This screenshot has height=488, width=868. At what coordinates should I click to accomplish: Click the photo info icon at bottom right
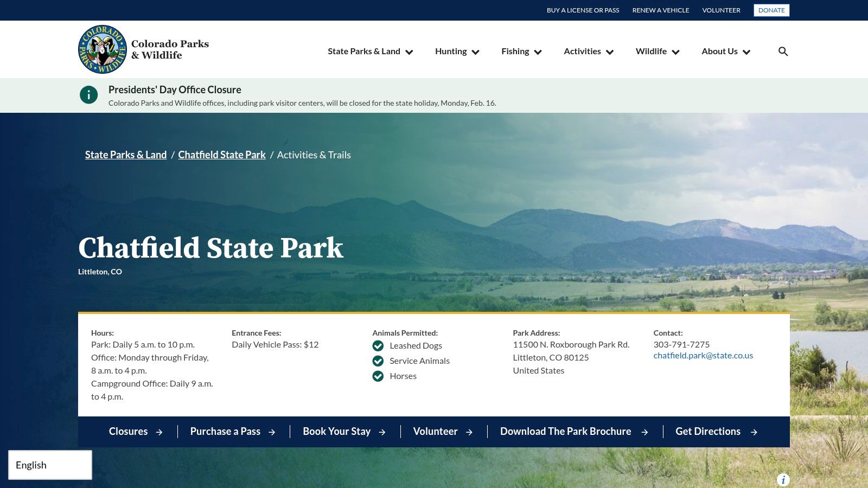[x=783, y=480]
